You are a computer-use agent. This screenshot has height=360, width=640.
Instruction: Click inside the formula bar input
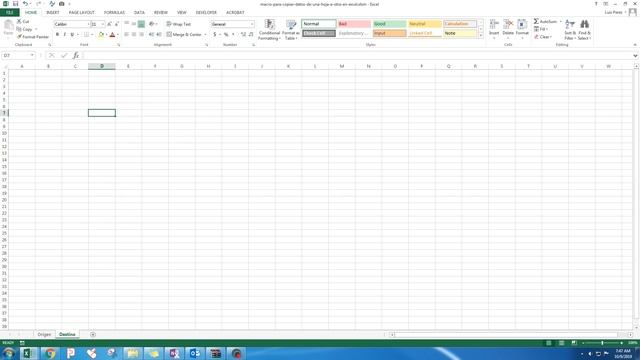point(357,56)
